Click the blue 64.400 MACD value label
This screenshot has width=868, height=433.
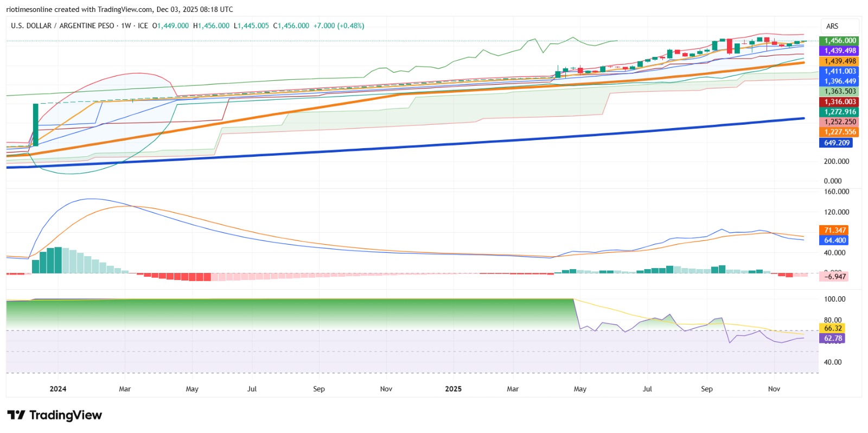tap(834, 240)
